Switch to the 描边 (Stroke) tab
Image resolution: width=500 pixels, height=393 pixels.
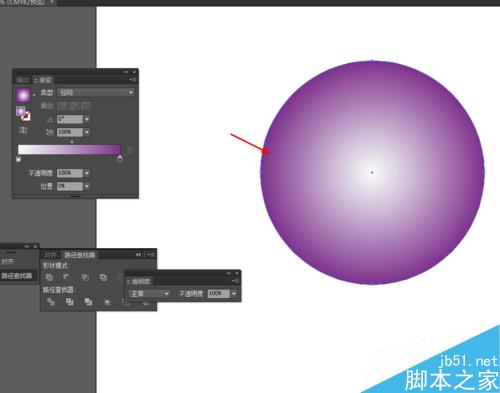23,80
